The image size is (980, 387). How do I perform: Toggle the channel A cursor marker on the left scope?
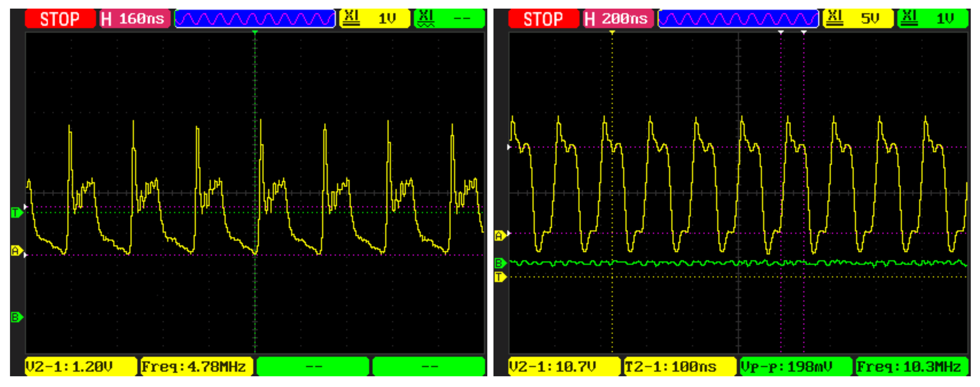click(x=17, y=250)
